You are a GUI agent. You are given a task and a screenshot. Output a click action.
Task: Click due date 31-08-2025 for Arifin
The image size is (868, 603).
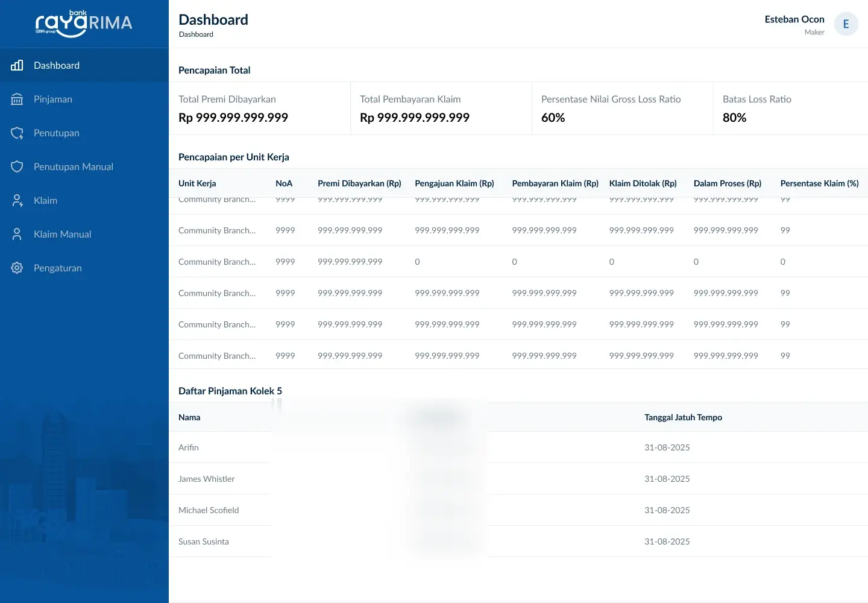(667, 447)
